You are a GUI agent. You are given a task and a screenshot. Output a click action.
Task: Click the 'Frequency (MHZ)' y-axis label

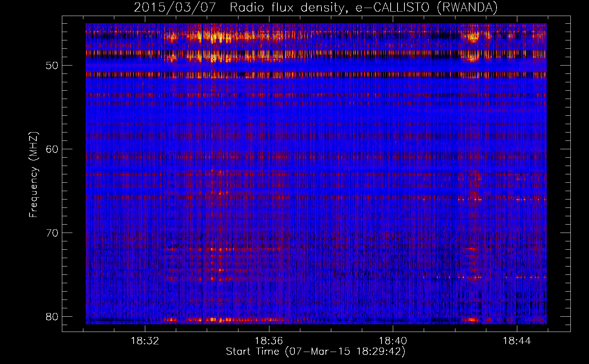point(33,175)
